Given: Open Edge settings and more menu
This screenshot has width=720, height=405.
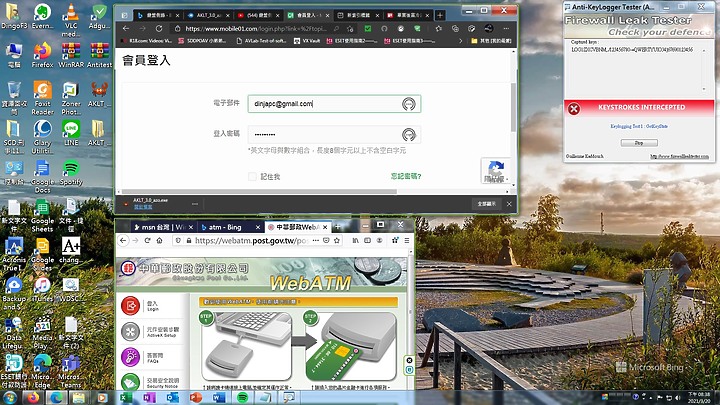Looking at the screenshot, I should 506,28.
